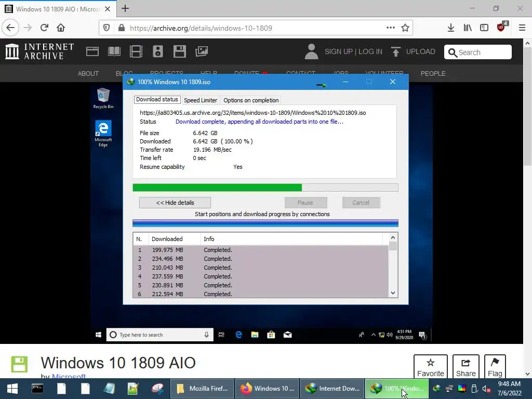The height and width of the screenshot is (399, 532).
Task: Click the Search input field
Action: [x=478, y=52]
